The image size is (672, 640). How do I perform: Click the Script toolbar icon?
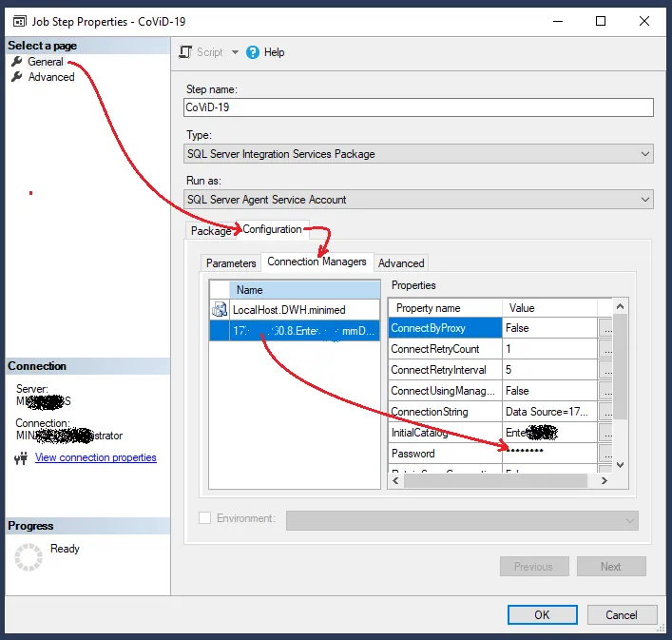click(x=185, y=52)
